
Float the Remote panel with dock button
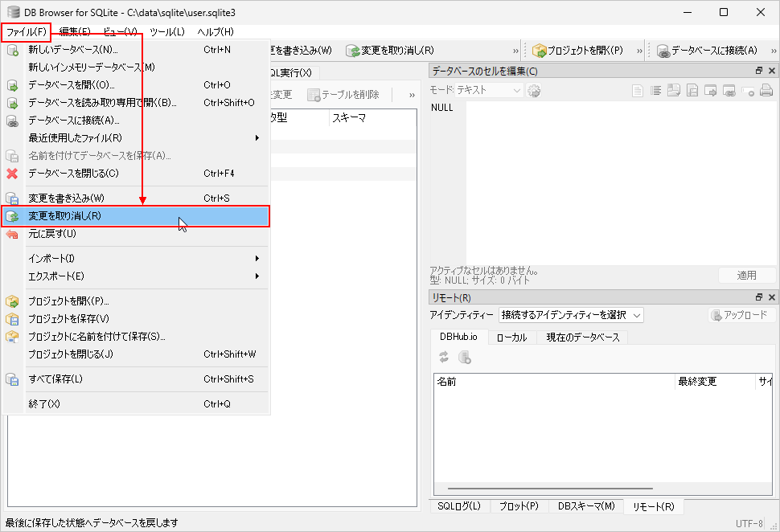pyautogui.click(x=758, y=297)
